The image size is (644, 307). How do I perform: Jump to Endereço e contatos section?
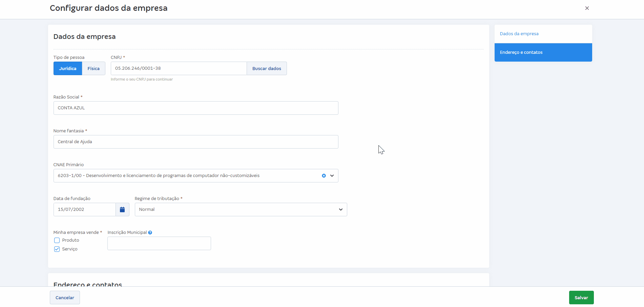click(x=521, y=52)
